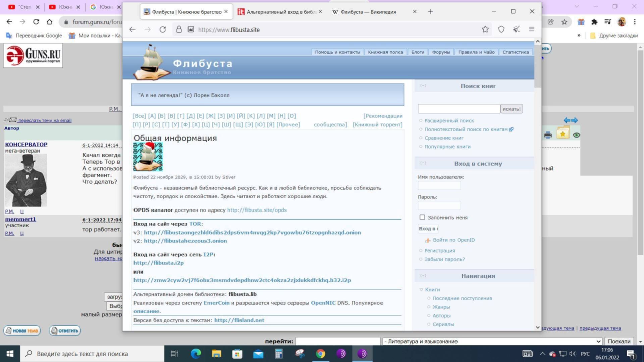Open Правила и ЧаВо menu item
Screen dimensions: 644x362
(x=476, y=52)
